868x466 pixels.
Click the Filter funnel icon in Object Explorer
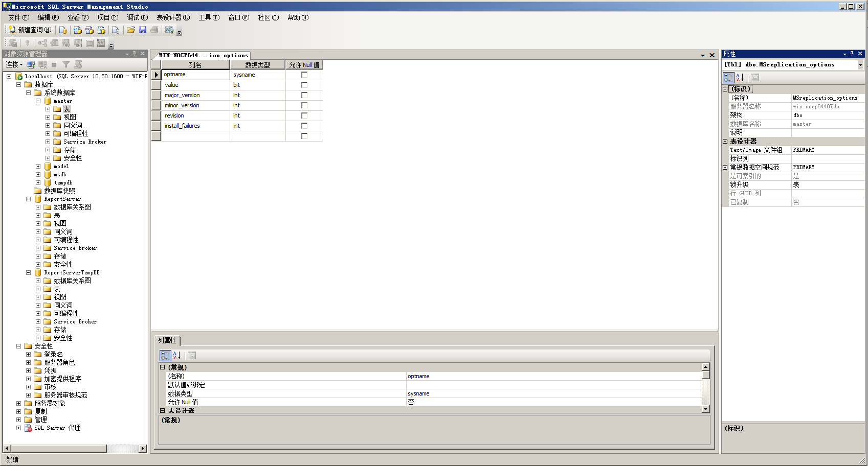tap(66, 65)
